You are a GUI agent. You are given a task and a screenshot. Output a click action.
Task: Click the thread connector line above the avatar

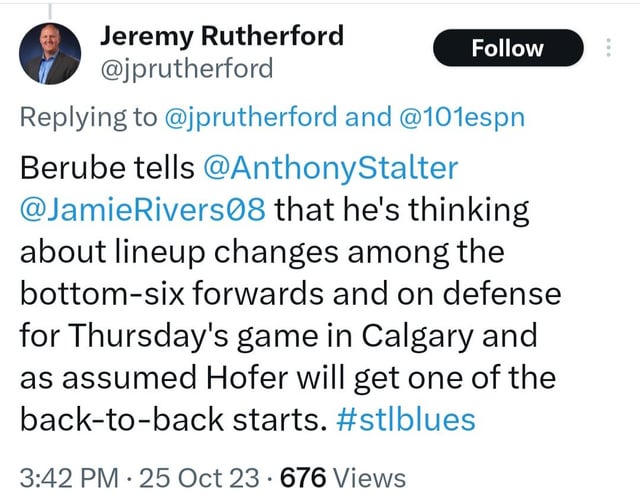pos(50,11)
